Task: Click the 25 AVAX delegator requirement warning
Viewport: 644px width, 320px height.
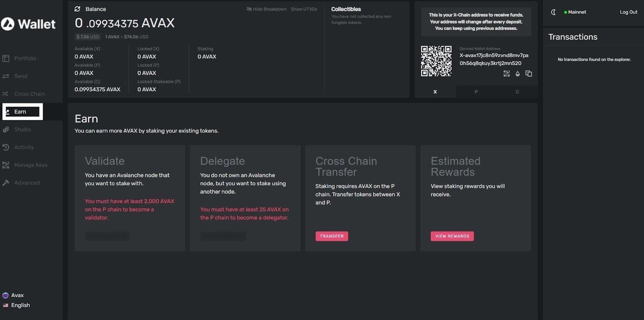Action: 244,213
